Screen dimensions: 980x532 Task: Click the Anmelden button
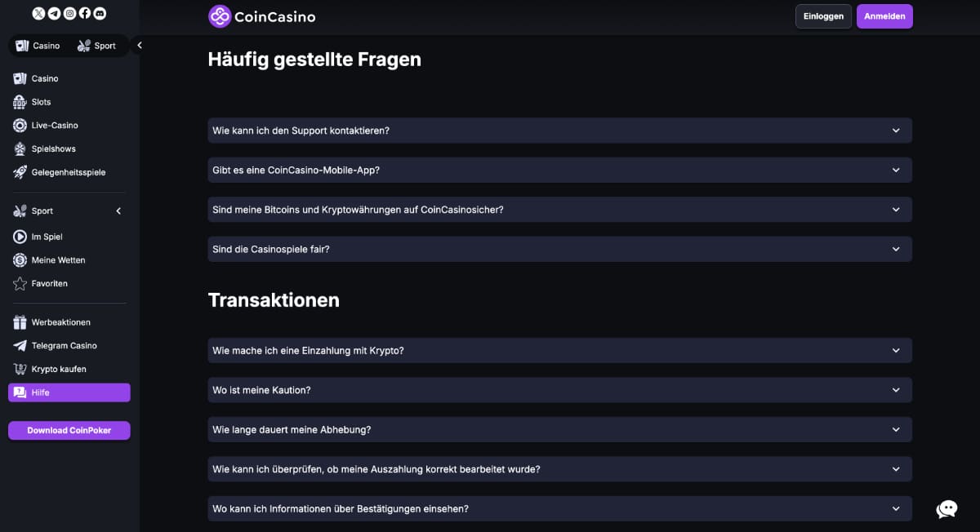[884, 16]
